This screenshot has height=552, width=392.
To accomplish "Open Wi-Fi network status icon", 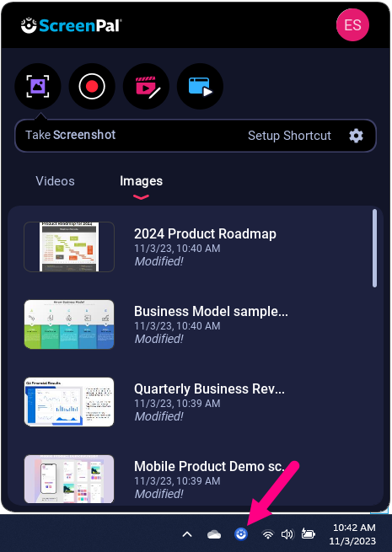I will coord(268,534).
